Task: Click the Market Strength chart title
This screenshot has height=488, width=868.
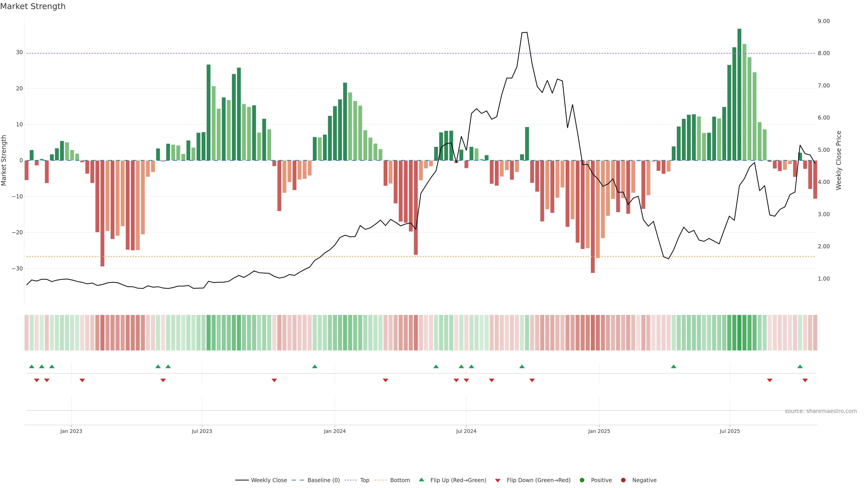Action: (x=33, y=6)
